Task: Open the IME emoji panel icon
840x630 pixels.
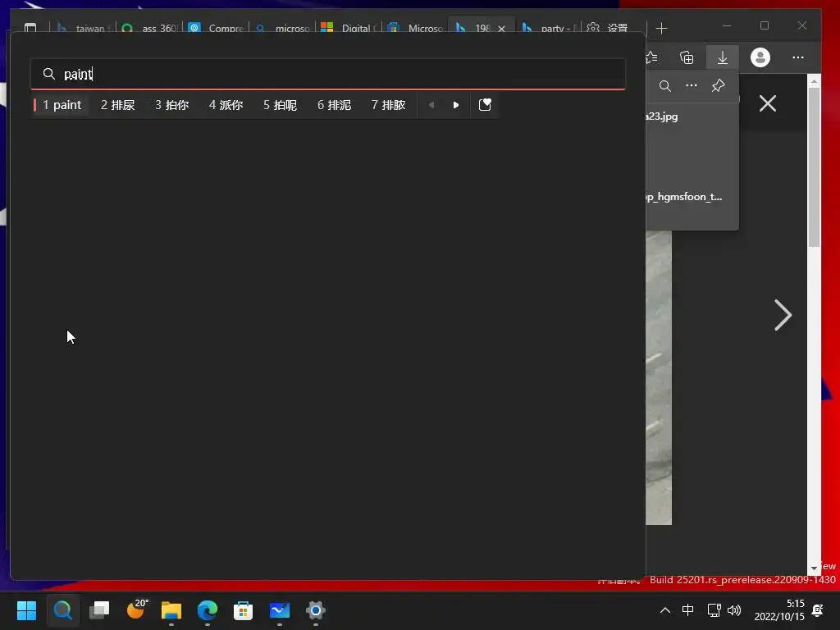Action: (485, 104)
